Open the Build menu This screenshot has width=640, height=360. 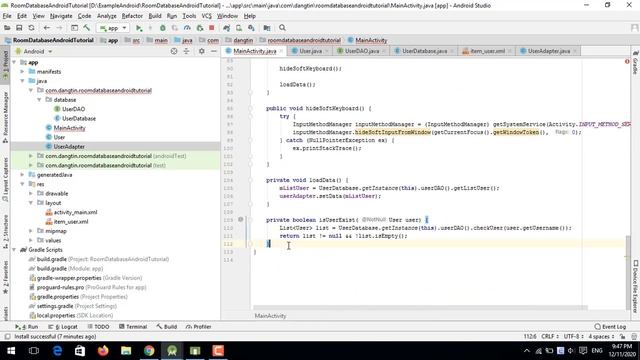point(155,16)
